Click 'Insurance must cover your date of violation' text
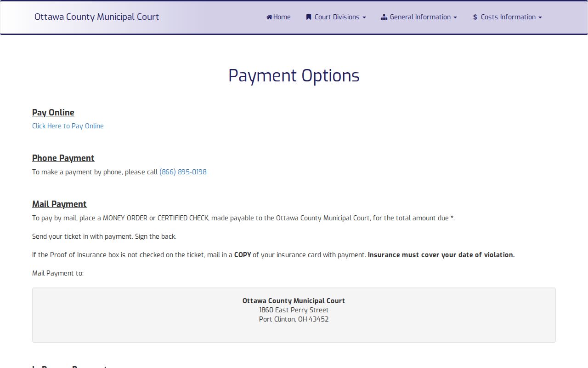588x368 pixels. point(441,255)
